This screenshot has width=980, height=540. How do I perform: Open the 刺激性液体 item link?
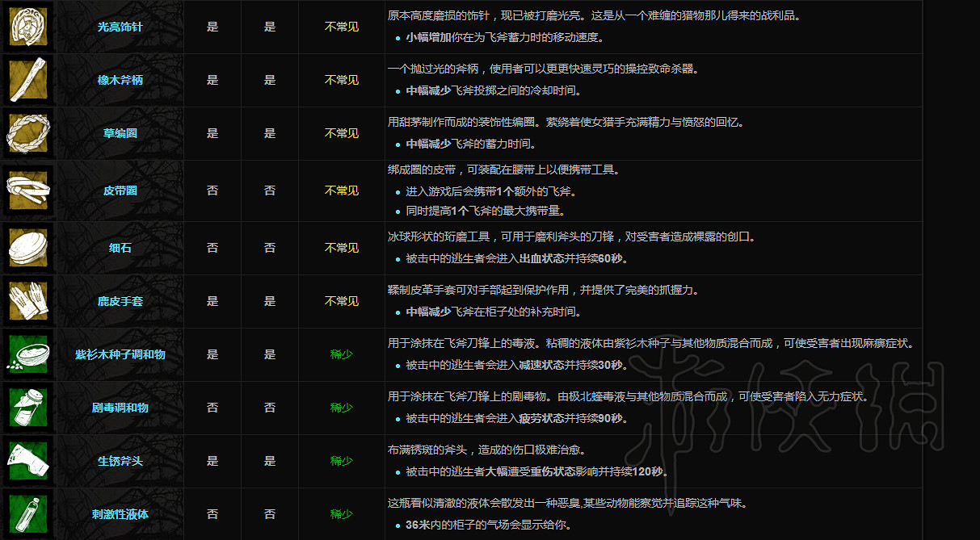118,513
